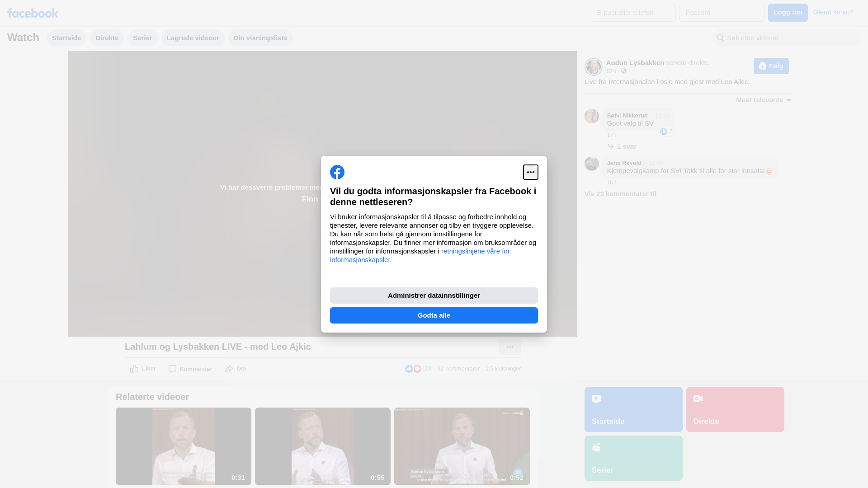Click the Watch heading

(23, 38)
